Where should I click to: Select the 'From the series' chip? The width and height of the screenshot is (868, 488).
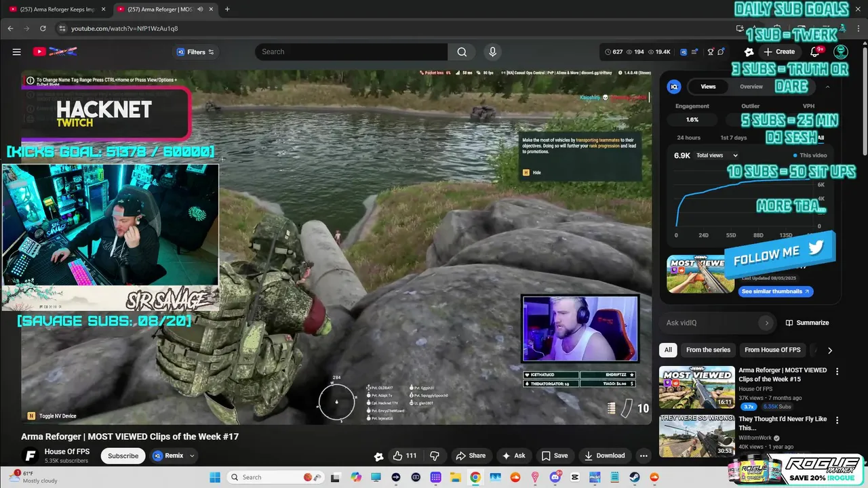point(708,350)
